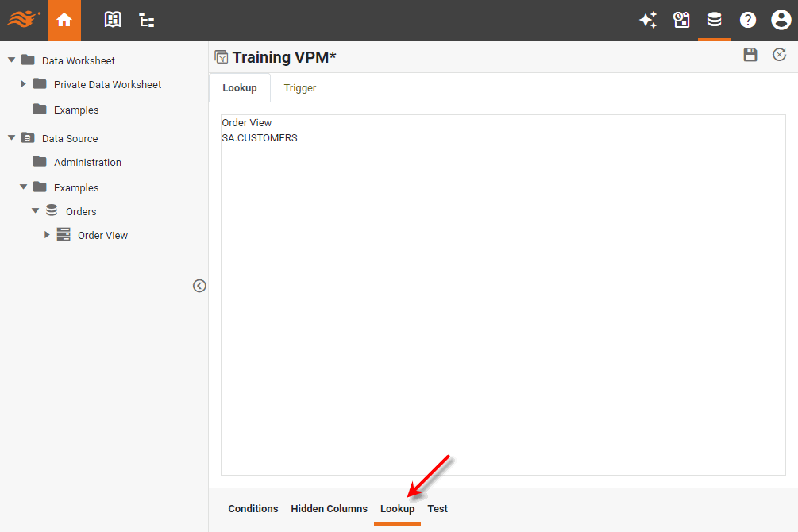Image resolution: width=798 pixels, height=532 pixels.
Task: Click the user account profile icon
Action: 781,20
